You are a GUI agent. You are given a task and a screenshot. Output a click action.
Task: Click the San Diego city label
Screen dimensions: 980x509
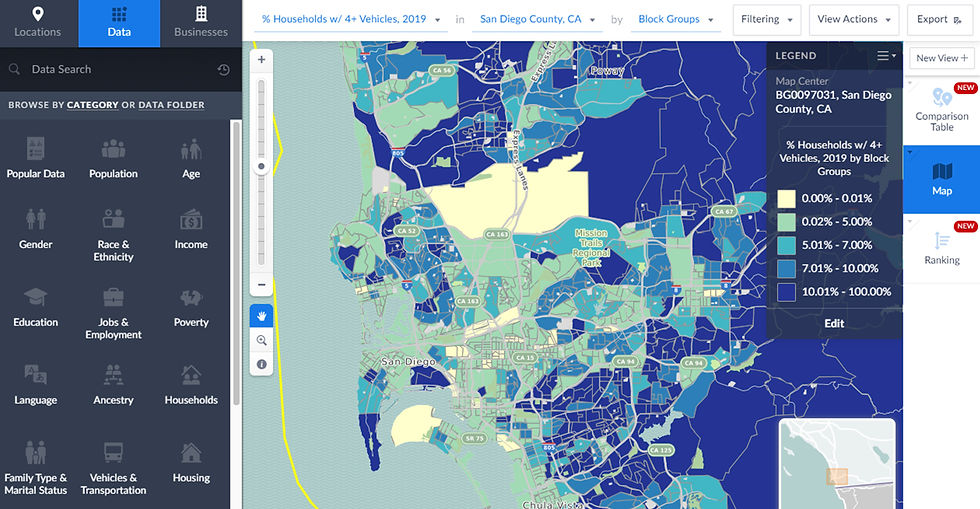(x=408, y=361)
